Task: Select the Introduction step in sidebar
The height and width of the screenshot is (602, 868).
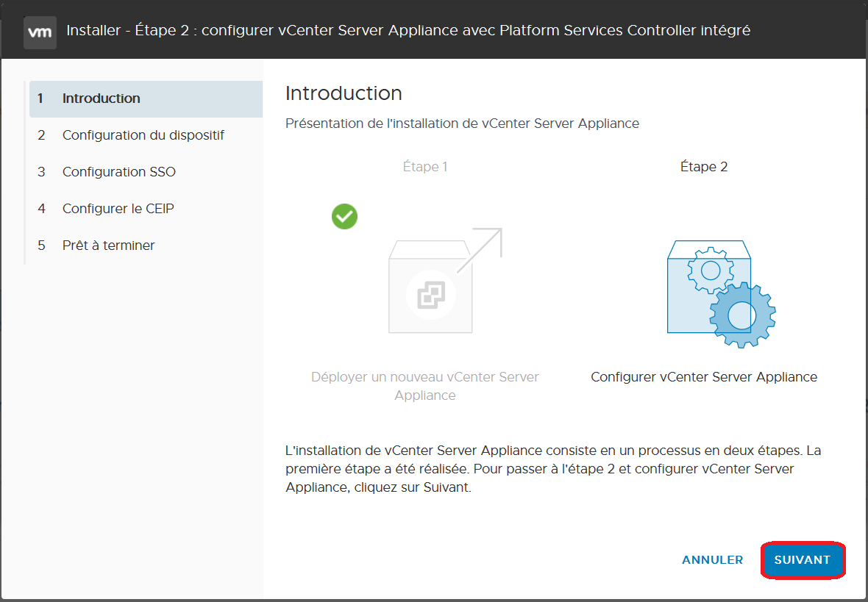Action: (146, 98)
